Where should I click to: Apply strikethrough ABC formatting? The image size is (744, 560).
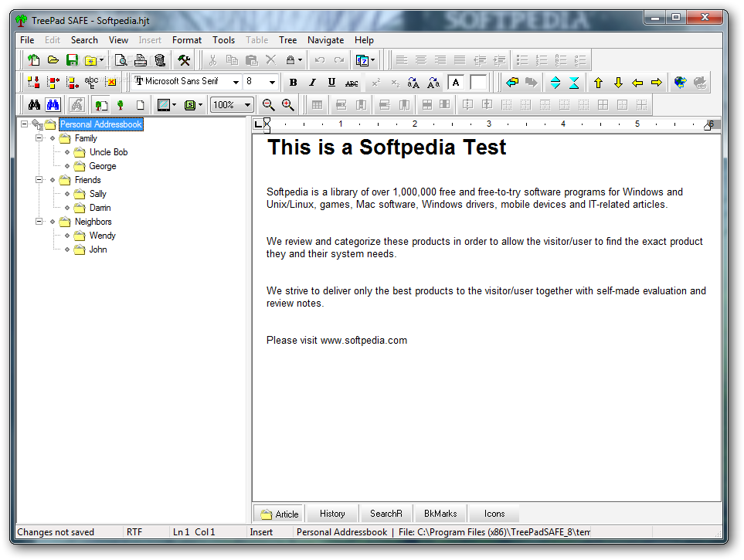click(x=352, y=83)
